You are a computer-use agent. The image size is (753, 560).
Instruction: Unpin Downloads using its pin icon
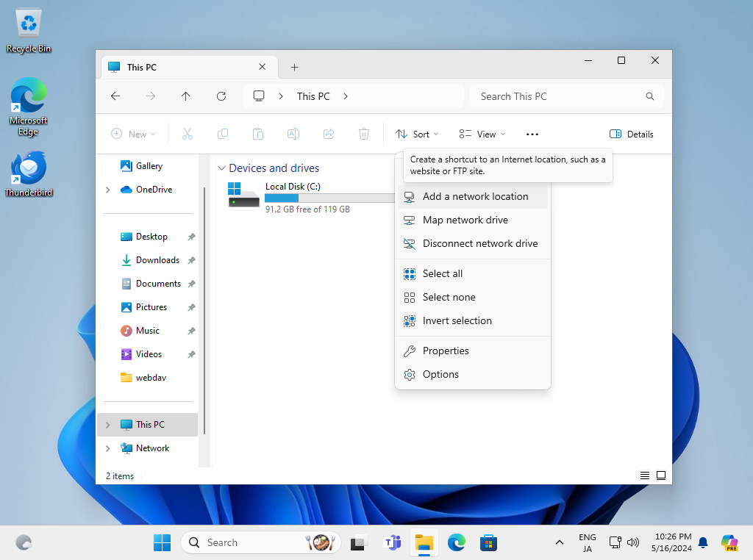click(192, 260)
